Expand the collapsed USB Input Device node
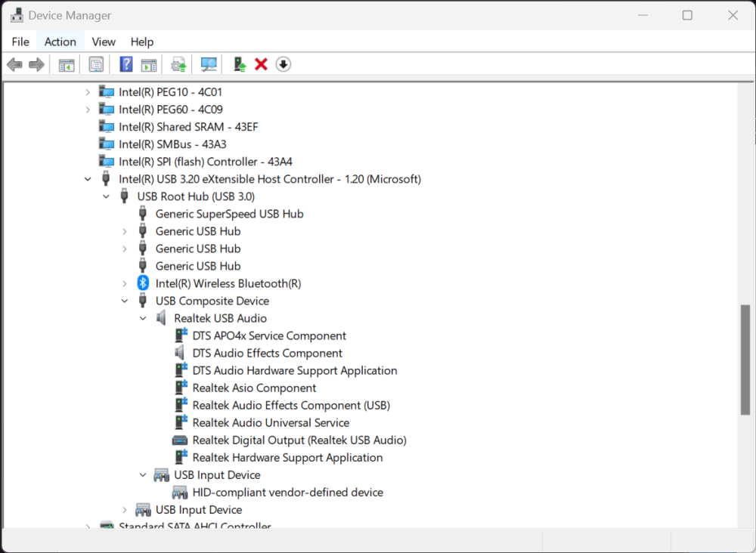The image size is (756, 553). [x=125, y=510]
